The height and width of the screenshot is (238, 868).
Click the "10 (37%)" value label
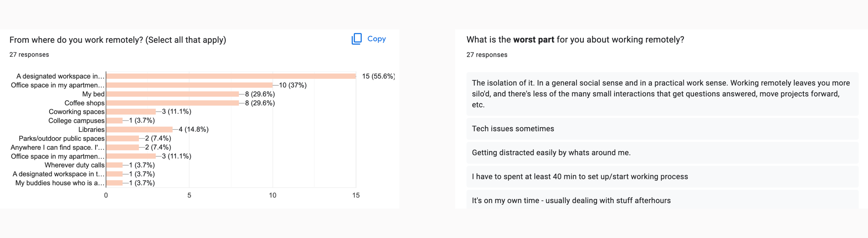point(292,85)
